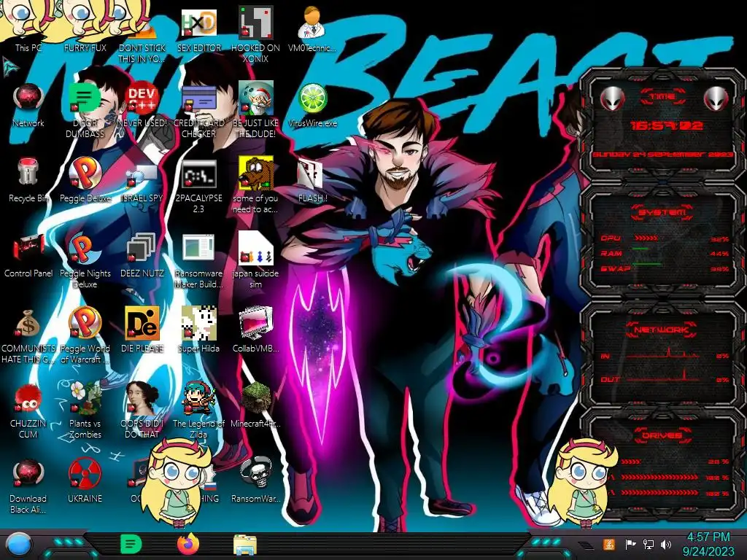The width and height of the screenshot is (747, 560).
Task: Open the Action Center flag icon
Action: point(630,544)
